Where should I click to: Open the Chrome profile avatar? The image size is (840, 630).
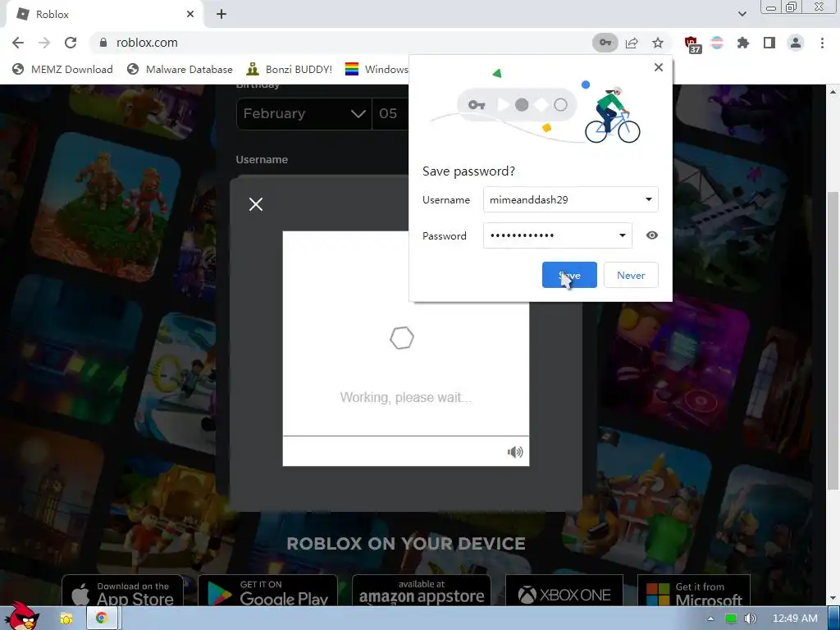click(x=796, y=43)
